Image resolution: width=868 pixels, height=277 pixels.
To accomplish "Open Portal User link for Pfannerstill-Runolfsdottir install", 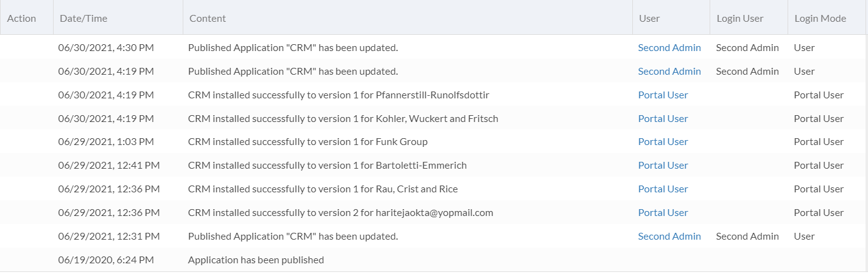I will pos(663,95).
